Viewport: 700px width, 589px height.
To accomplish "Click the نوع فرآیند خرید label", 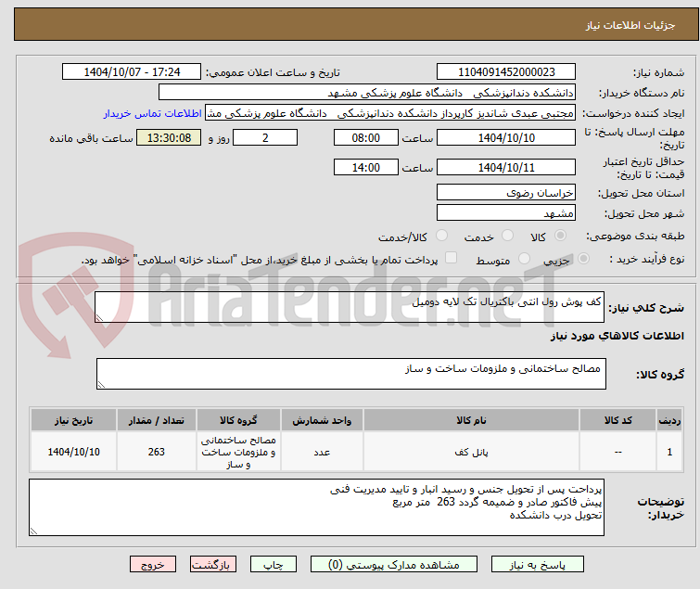I will click(647, 259).
